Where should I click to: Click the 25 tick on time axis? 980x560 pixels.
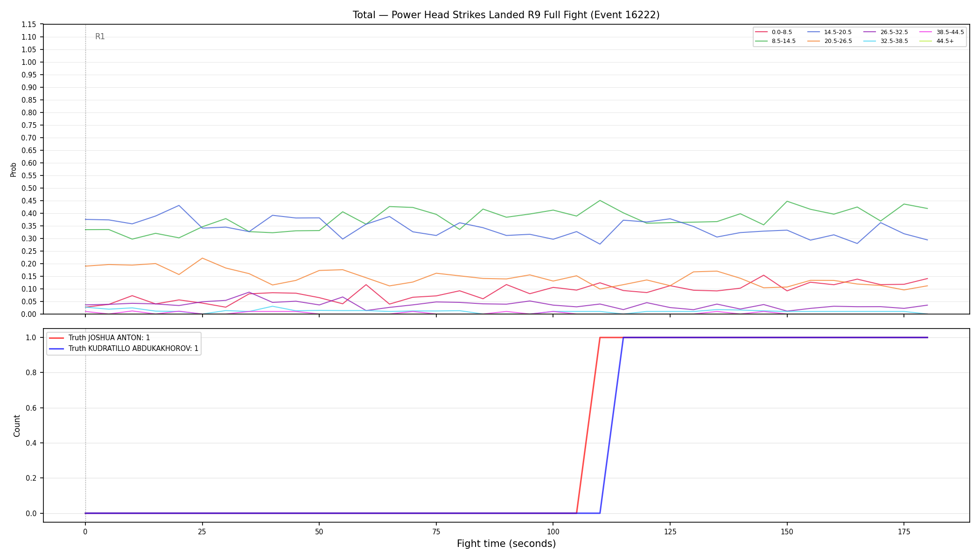click(202, 532)
